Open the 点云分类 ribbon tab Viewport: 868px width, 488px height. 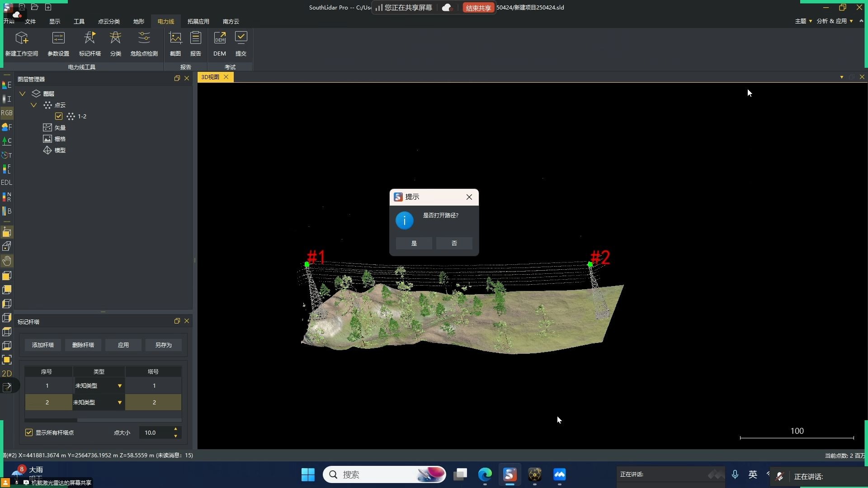[x=108, y=21]
